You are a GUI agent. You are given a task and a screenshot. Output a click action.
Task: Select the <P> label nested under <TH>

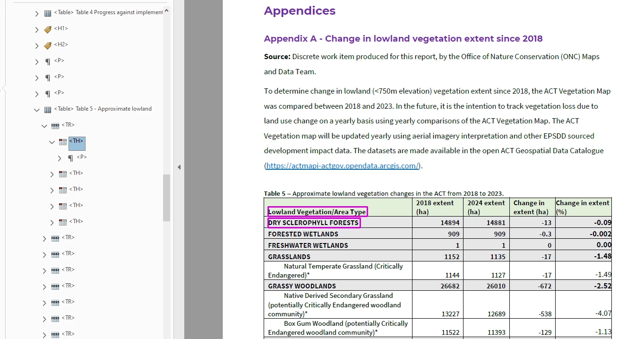point(82,157)
